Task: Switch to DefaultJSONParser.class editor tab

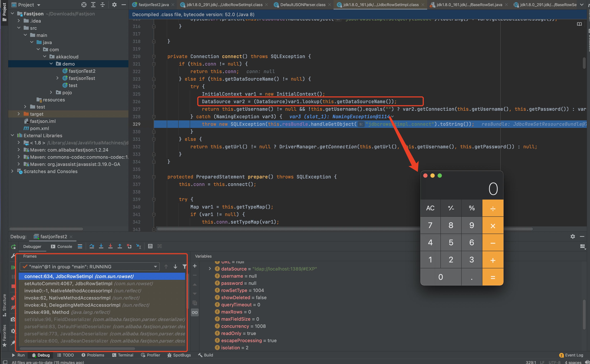Action: click(303, 5)
